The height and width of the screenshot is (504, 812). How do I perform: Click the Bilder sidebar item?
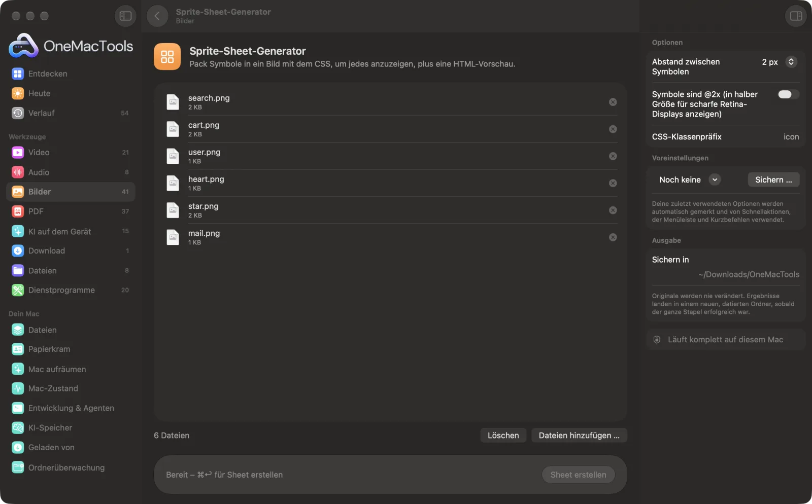coord(71,192)
